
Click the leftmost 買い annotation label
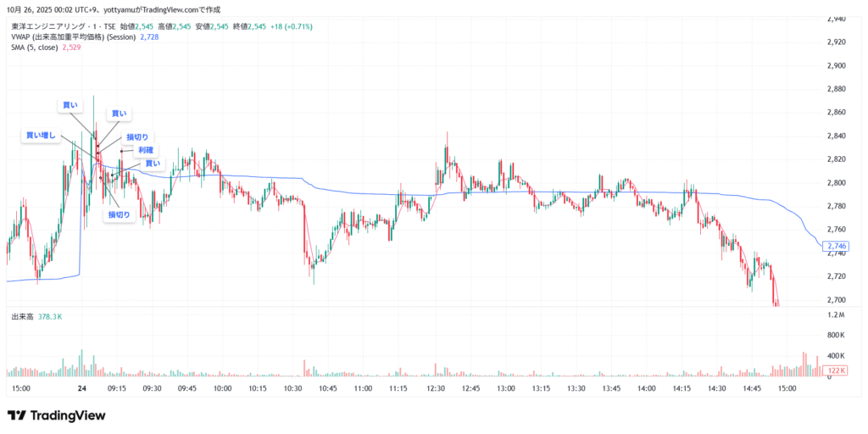point(70,105)
